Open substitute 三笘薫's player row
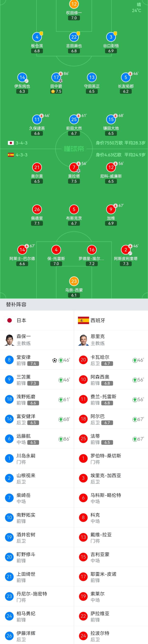Viewport: 148px width, 644px height. point(37,380)
